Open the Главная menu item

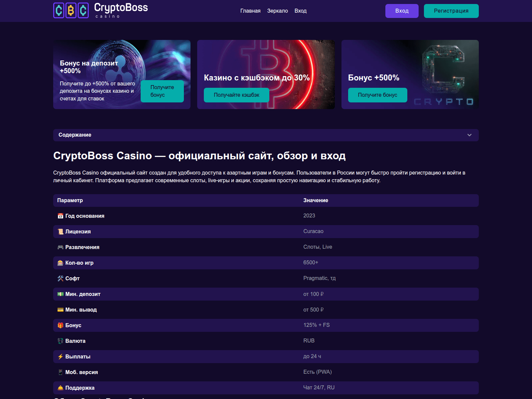[x=250, y=11]
